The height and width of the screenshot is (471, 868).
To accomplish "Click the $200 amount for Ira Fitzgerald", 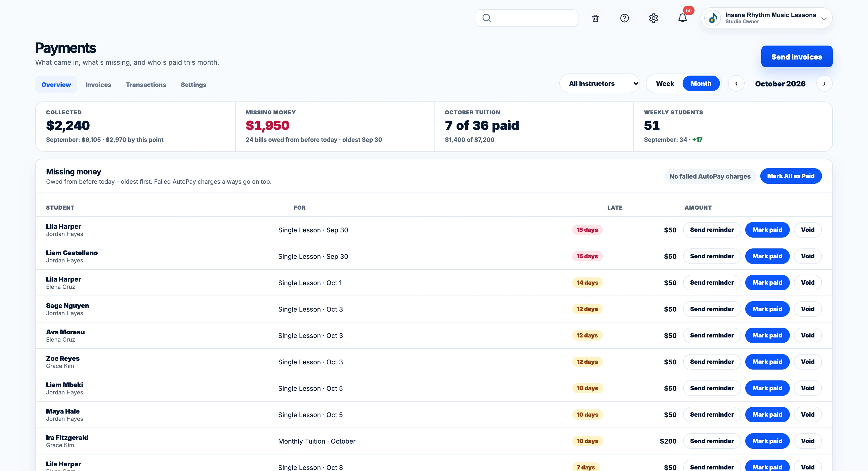I will point(668,441).
